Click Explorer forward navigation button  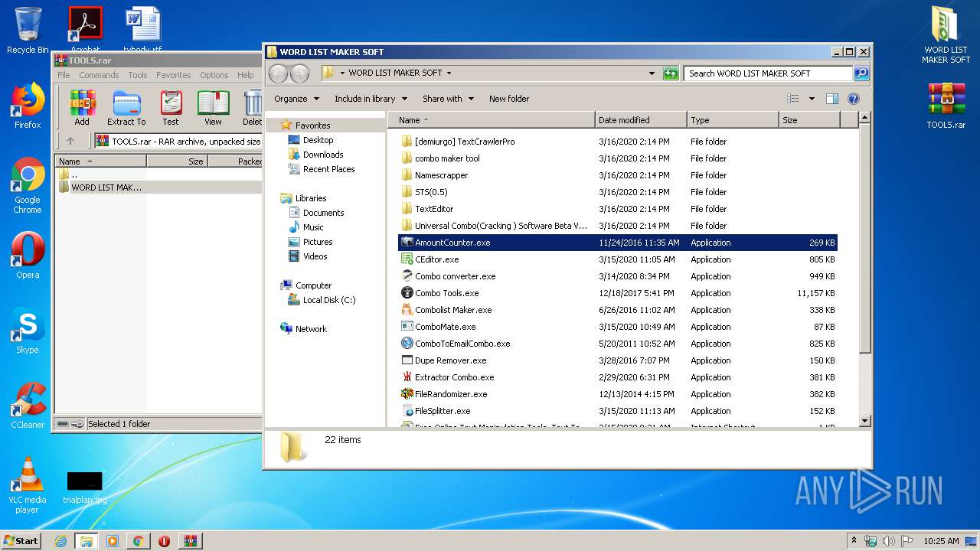tap(299, 73)
